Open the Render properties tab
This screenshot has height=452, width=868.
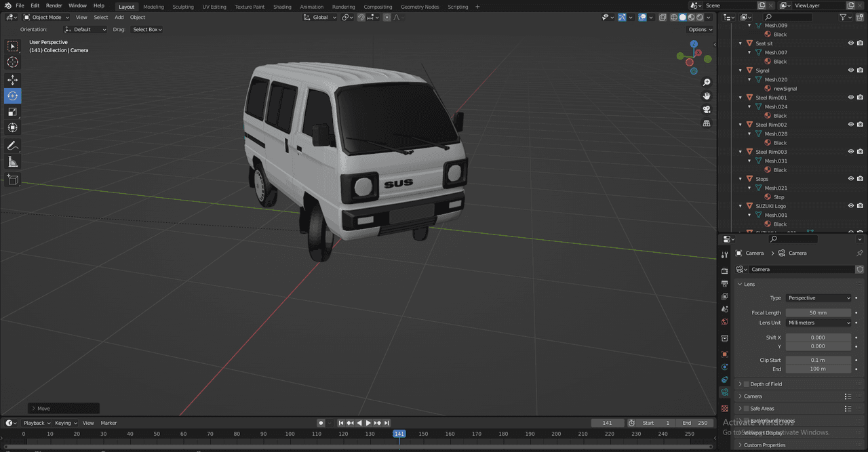click(725, 271)
